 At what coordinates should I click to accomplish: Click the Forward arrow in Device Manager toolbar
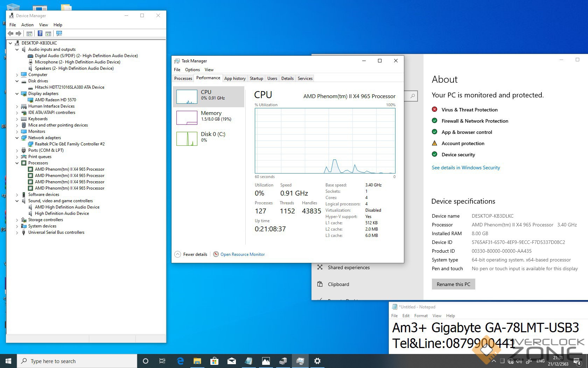tap(19, 33)
